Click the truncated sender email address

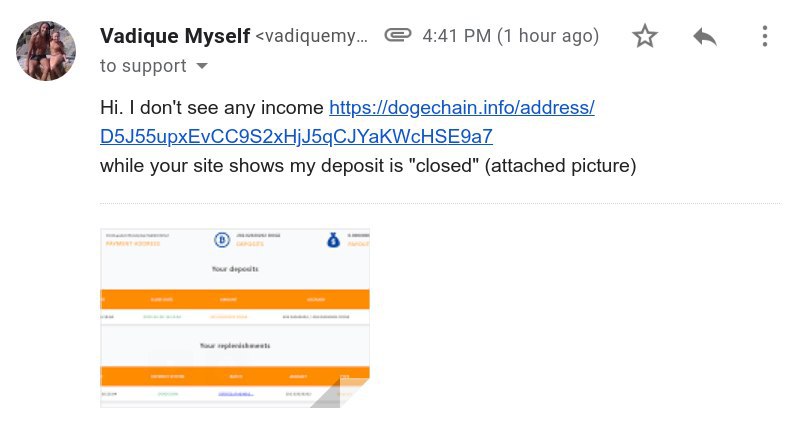tap(311, 36)
